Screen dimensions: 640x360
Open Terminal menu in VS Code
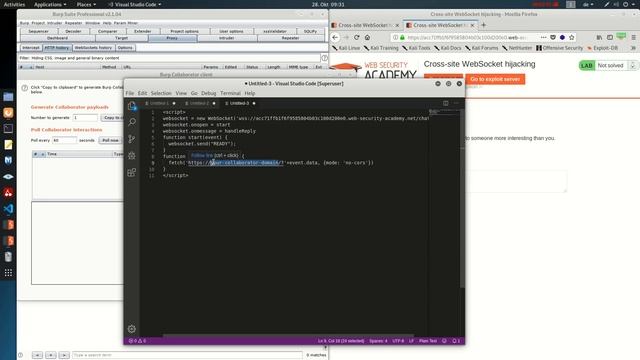pyautogui.click(x=230, y=93)
